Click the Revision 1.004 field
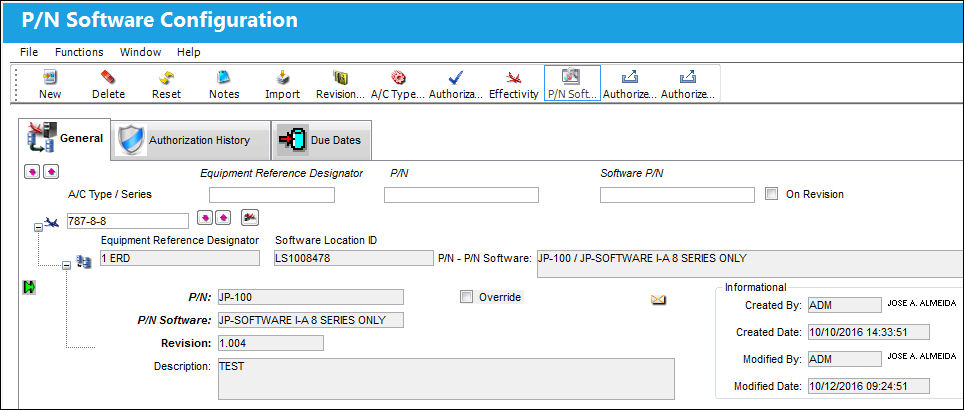964x410 pixels. [271, 343]
